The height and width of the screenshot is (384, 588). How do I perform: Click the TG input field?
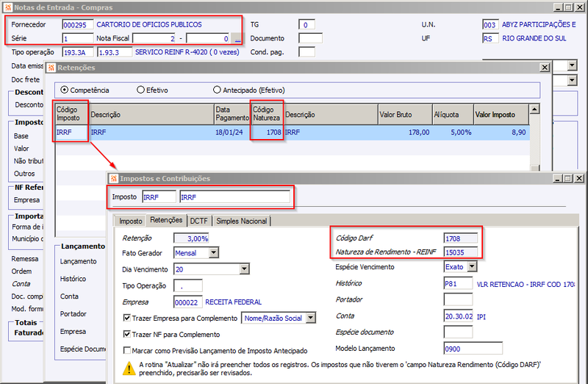coord(306,25)
